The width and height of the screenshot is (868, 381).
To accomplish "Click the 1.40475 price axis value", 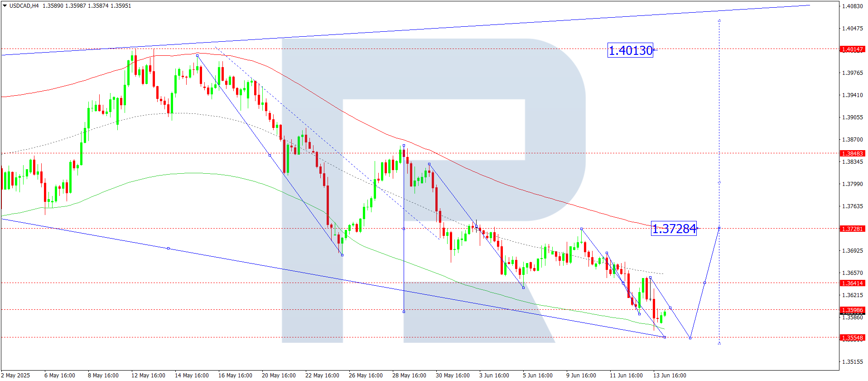I will click(x=852, y=28).
